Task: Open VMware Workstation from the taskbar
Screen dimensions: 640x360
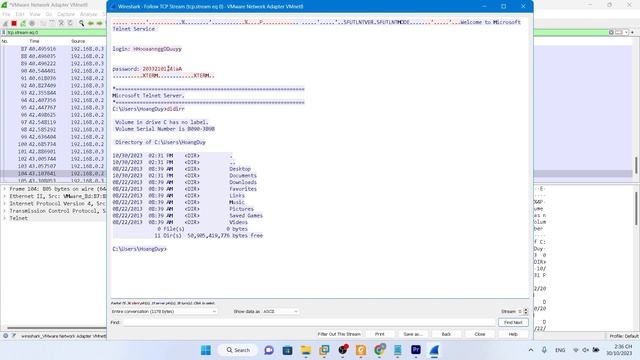Action: [x=324, y=350]
